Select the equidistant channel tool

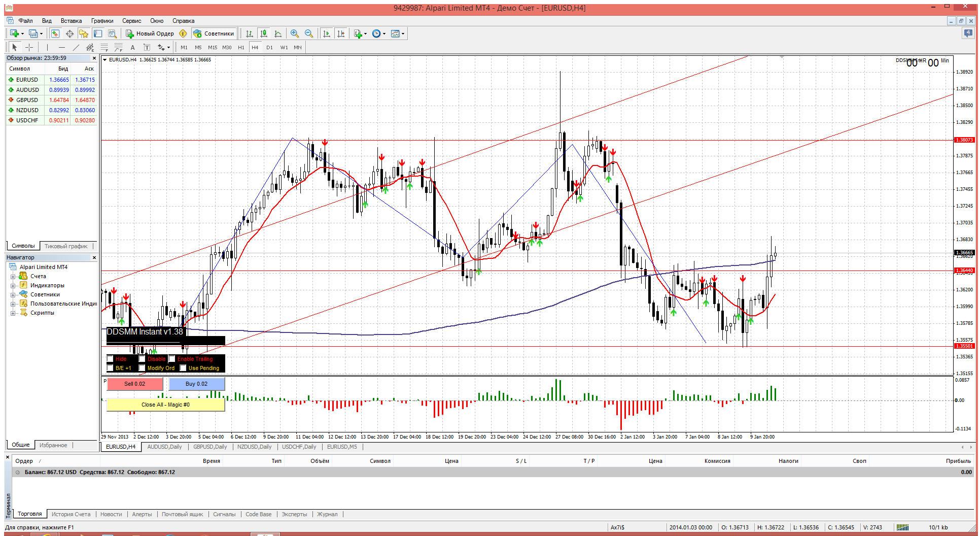click(90, 47)
